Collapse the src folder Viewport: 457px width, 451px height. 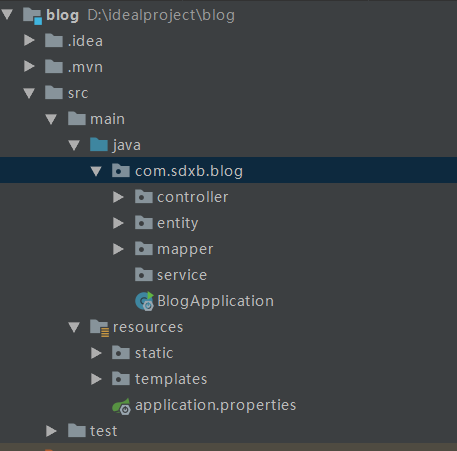(29, 93)
